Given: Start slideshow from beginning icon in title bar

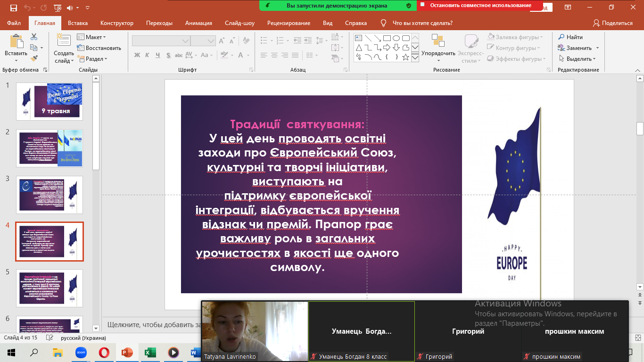Looking at the screenshot, I should (x=58, y=8).
